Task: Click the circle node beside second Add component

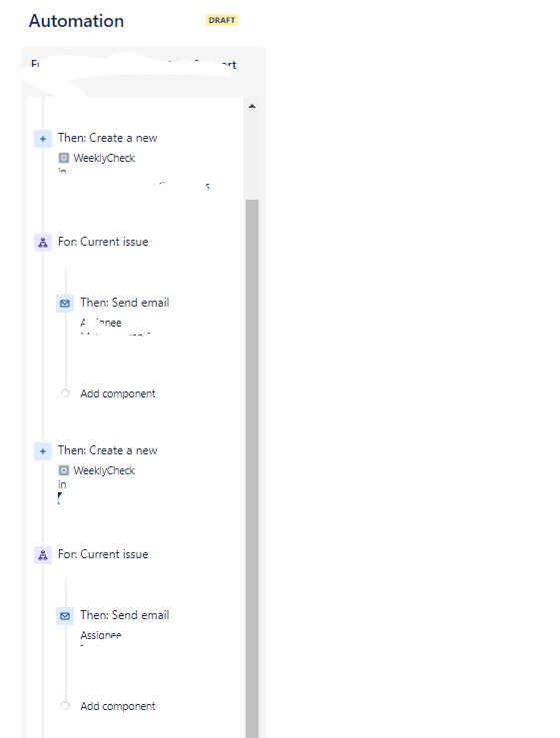Action: 65,705
